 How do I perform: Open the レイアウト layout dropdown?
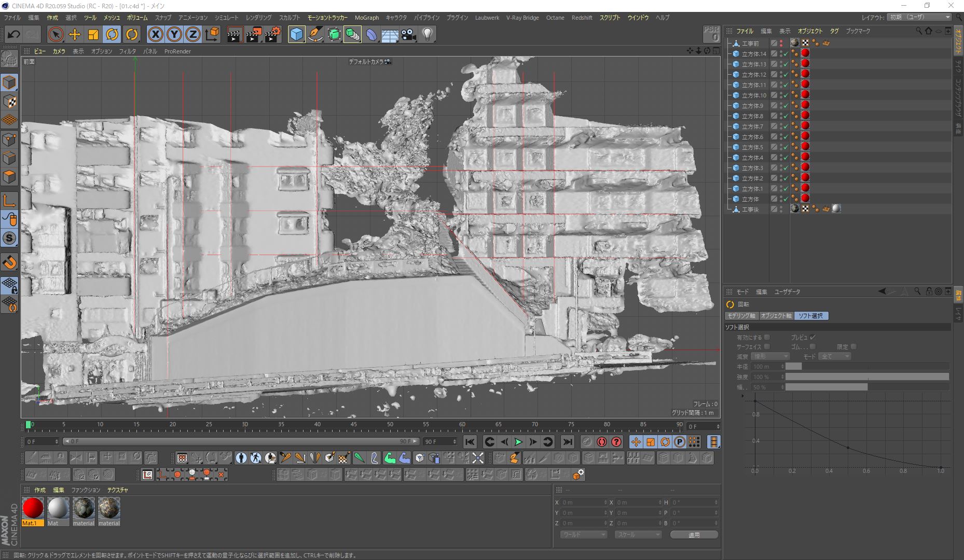[919, 17]
